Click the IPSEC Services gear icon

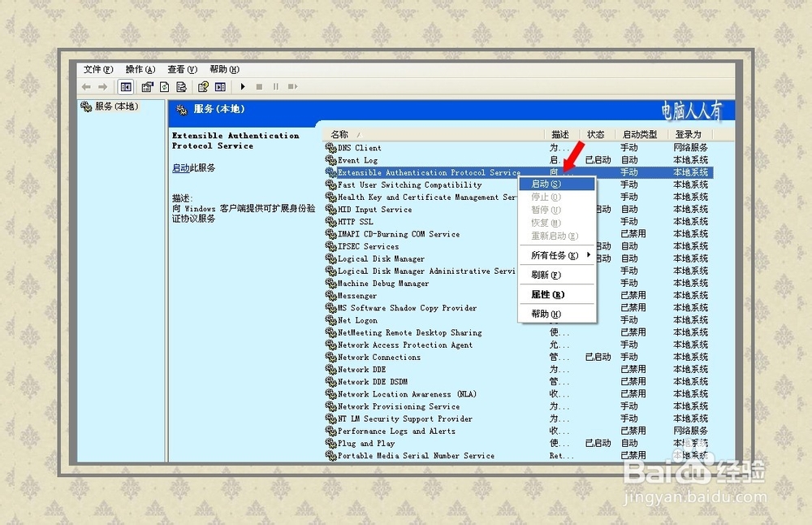tap(331, 246)
